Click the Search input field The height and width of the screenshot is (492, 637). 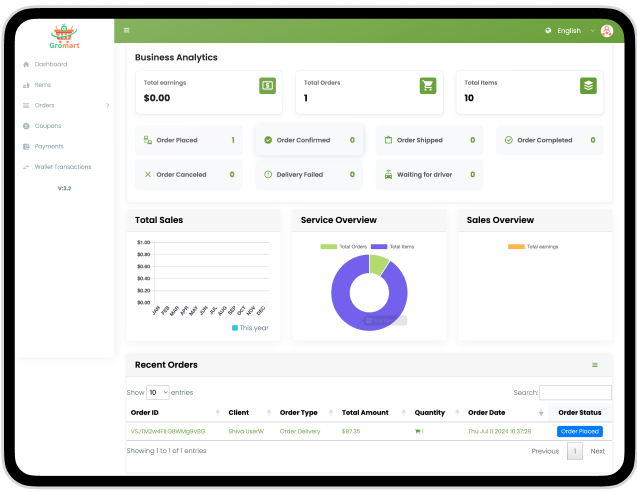[x=575, y=393]
